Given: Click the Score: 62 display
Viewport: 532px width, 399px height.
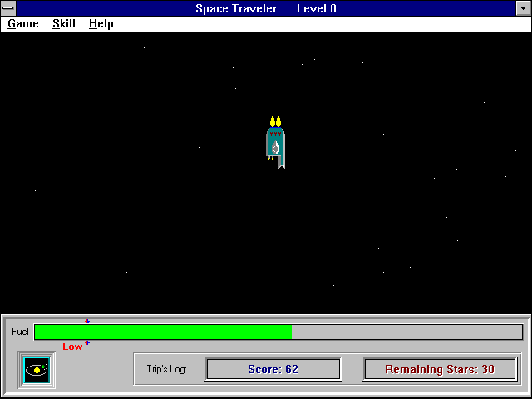Looking at the screenshot, I should click(x=273, y=369).
